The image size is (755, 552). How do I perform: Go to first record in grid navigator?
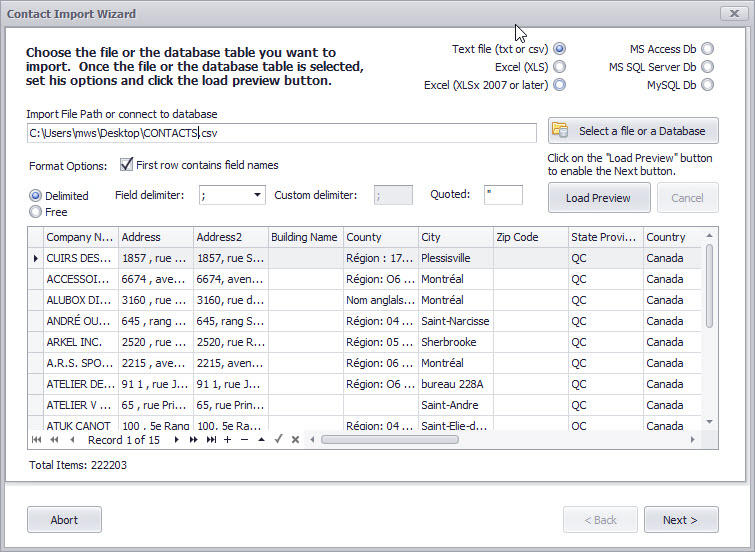coord(37,440)
